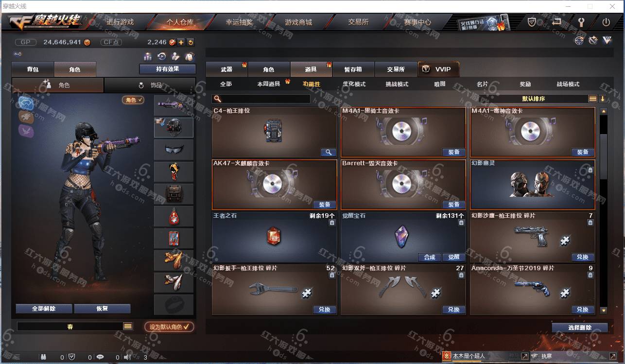625x364 pixels.
Task: Click the search magnifier icon in item search
Action: [217, 99]
